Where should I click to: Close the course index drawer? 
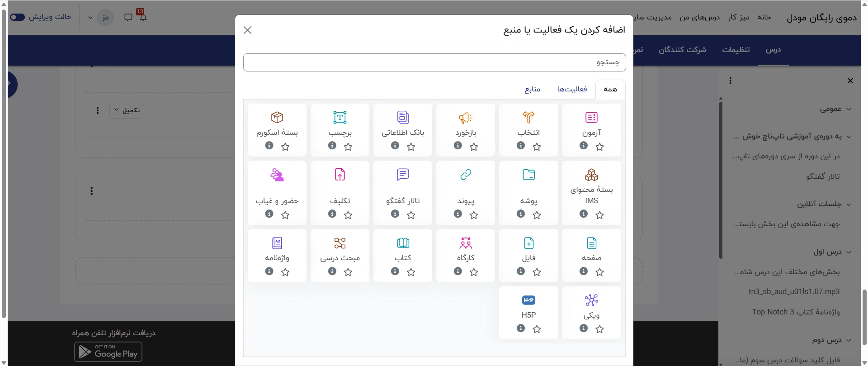click(x=850, y=81)
